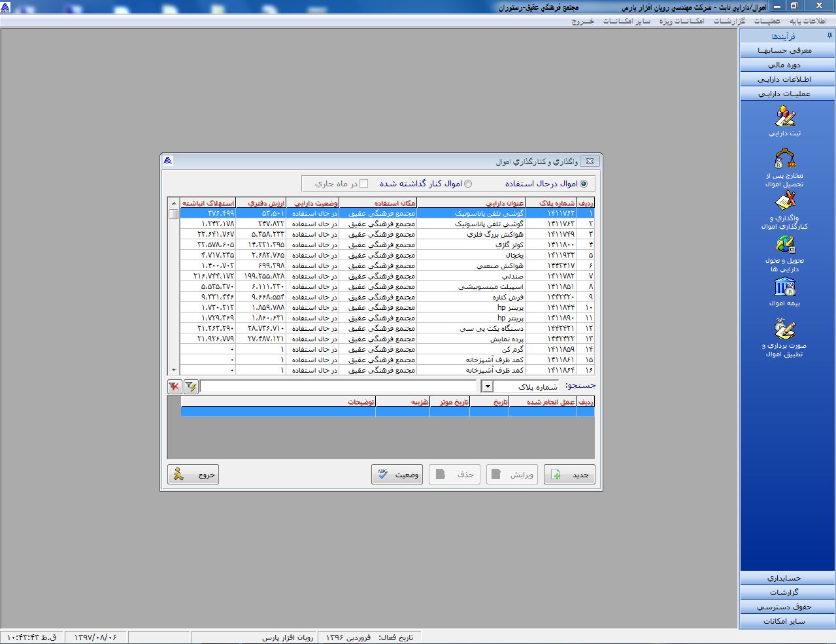Open the اطلاعات پایه menu
This screenshot has width=836, height=644.
point(808,21)
